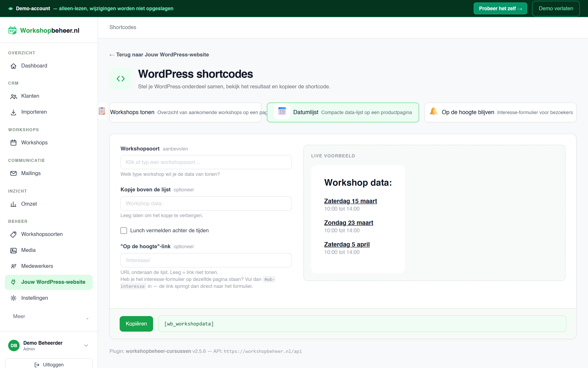588x368 pixels.
Task: Go to Dashboard in sidebar
Action: 49,66
